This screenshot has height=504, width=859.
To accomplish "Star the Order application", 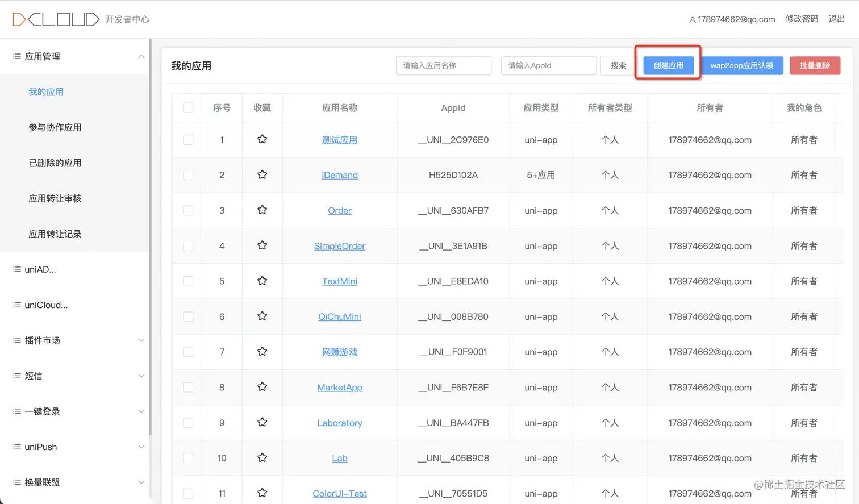I will (x=262, y=210).
